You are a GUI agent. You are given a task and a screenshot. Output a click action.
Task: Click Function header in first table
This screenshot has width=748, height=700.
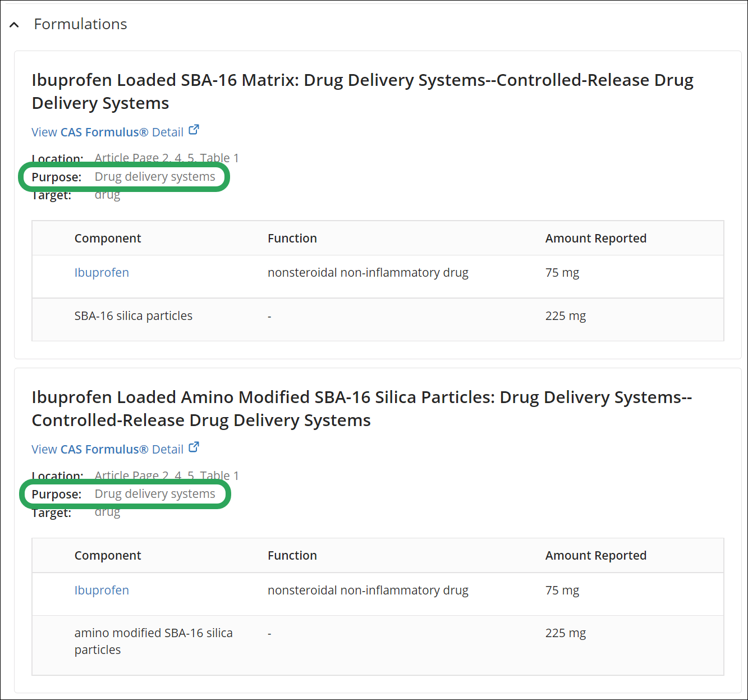click(292, 238)
